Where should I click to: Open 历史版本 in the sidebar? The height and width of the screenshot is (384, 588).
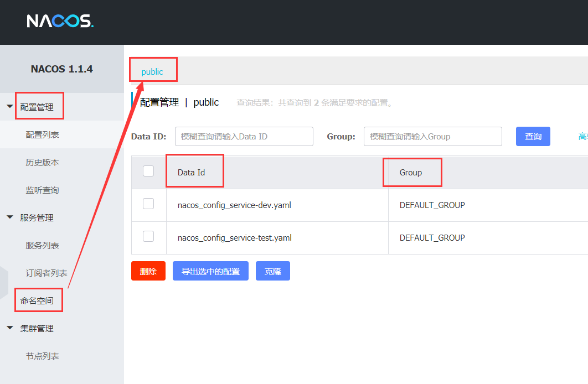[x=43, y=163]
